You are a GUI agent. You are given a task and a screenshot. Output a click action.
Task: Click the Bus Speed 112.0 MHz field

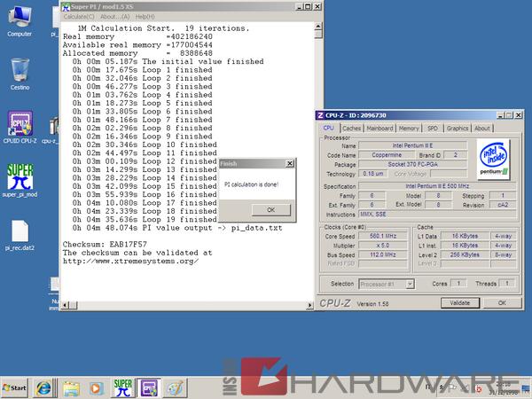[383, 254]
